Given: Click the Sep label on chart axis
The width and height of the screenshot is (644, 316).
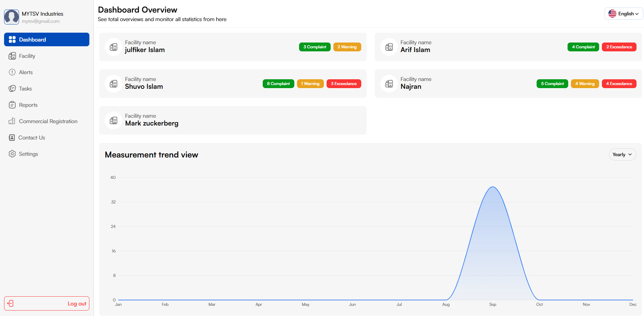Looking at the screenshot, I should click(493, 304).
